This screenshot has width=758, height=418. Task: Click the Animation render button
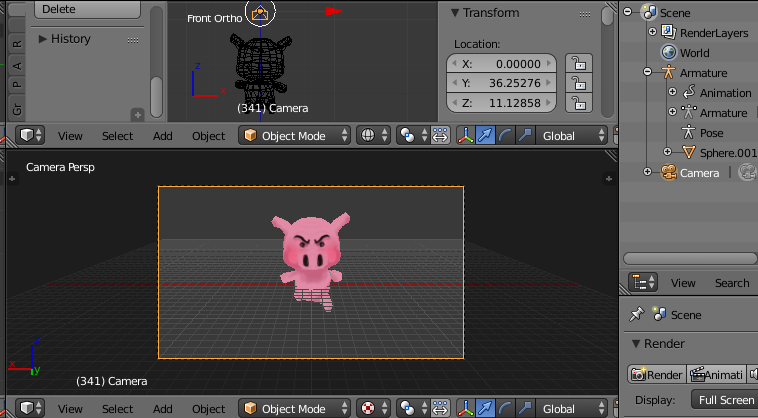715,375
